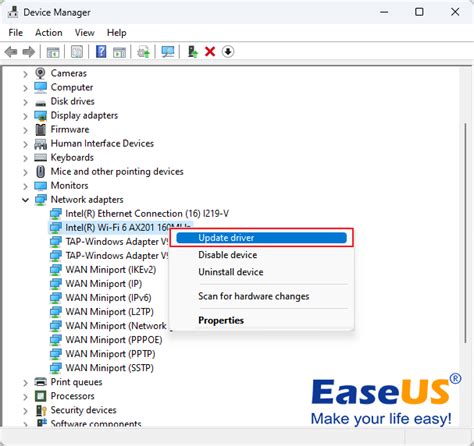Select Intel(R) Ethernet Connection (16) I219-V
Viewport: 474px width, 446px height.
(x=147, y=213)
